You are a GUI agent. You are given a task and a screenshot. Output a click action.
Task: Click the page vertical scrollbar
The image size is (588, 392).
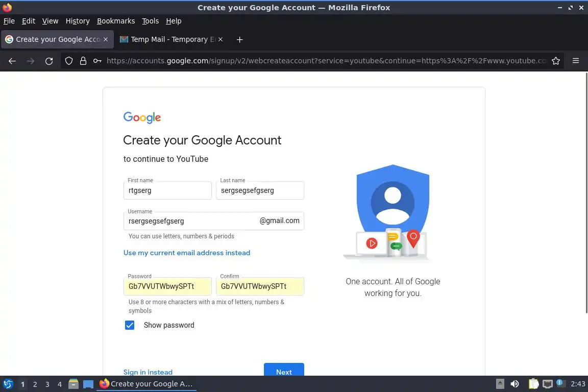tap(586, 193)
